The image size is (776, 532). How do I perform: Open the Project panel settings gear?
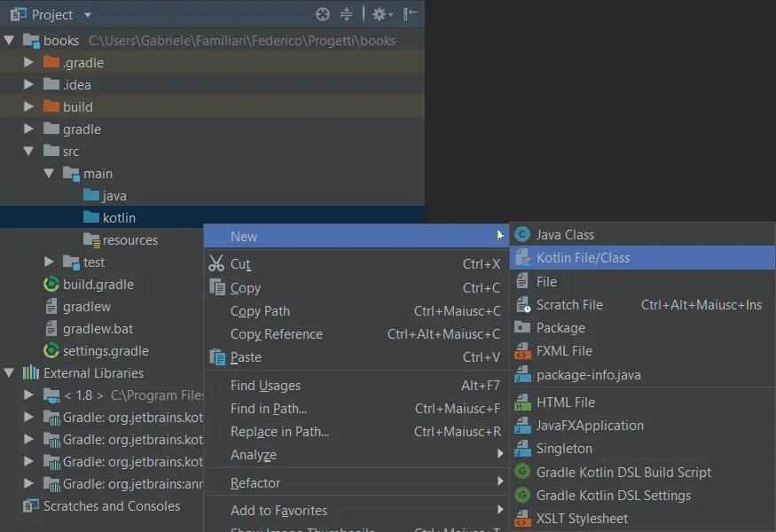pos(381,14)
